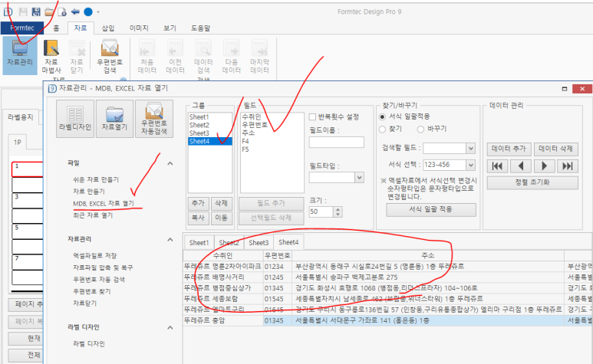This screenshot has height=364, width=593.
Task: Click the 크기 value field
Action: 321,212
